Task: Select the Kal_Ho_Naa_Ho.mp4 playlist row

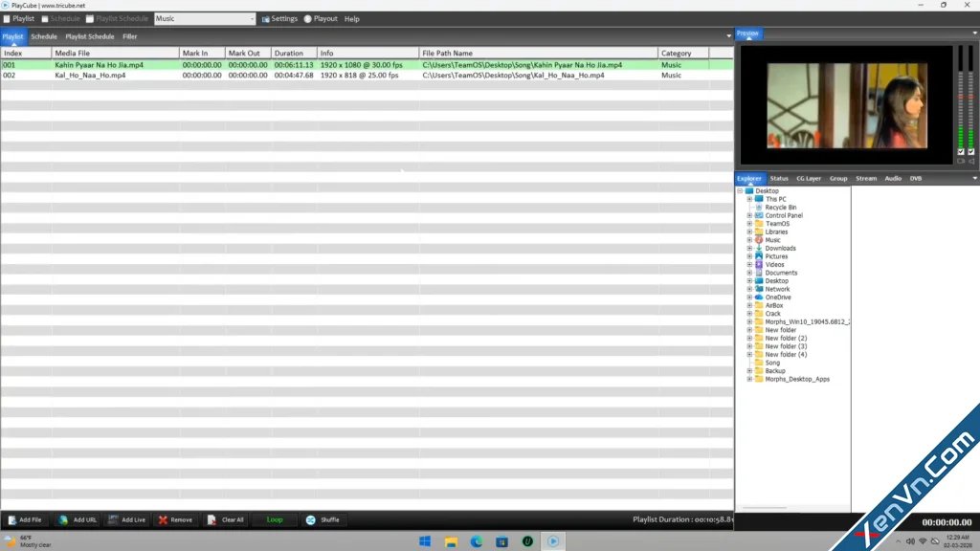Action: tap(367, 75)
